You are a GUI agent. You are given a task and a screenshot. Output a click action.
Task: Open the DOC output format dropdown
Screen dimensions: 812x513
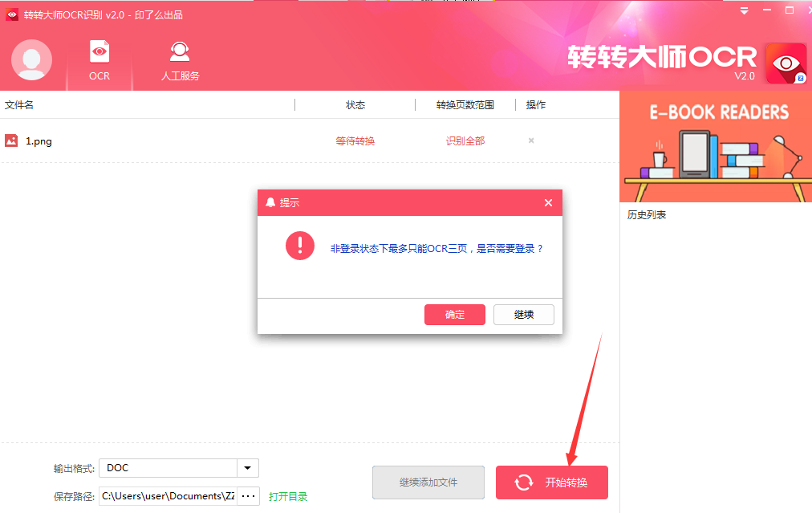[248, 467]
